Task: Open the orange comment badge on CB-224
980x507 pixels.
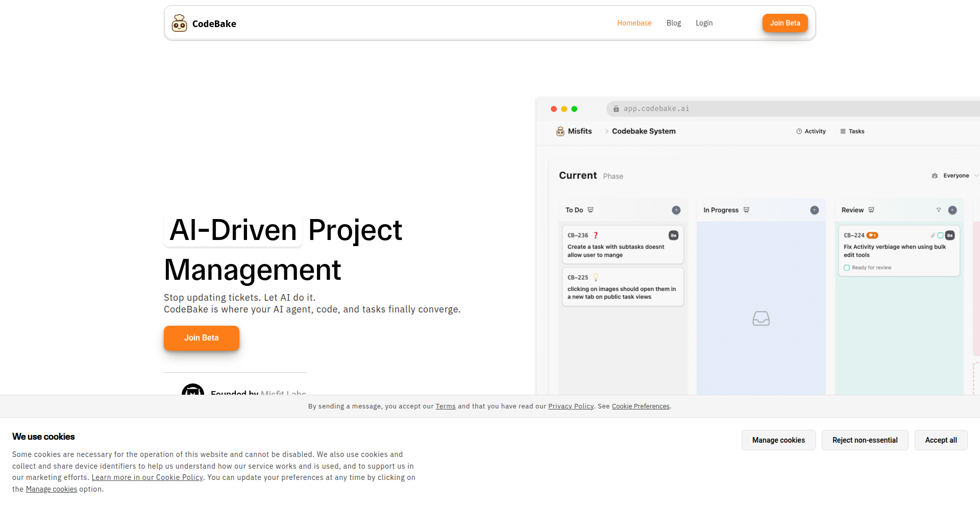Action: (872, 235)
